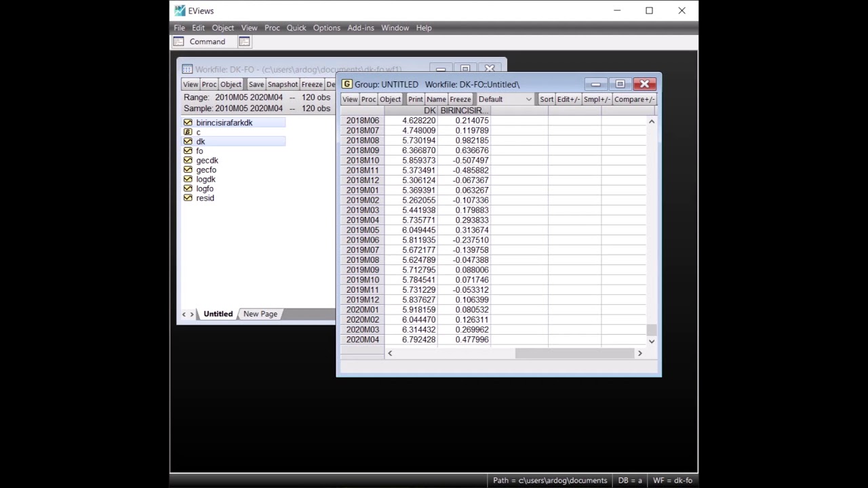Click the capture icon right of Command
Screen dimensions: 868x488
(244, 41)
